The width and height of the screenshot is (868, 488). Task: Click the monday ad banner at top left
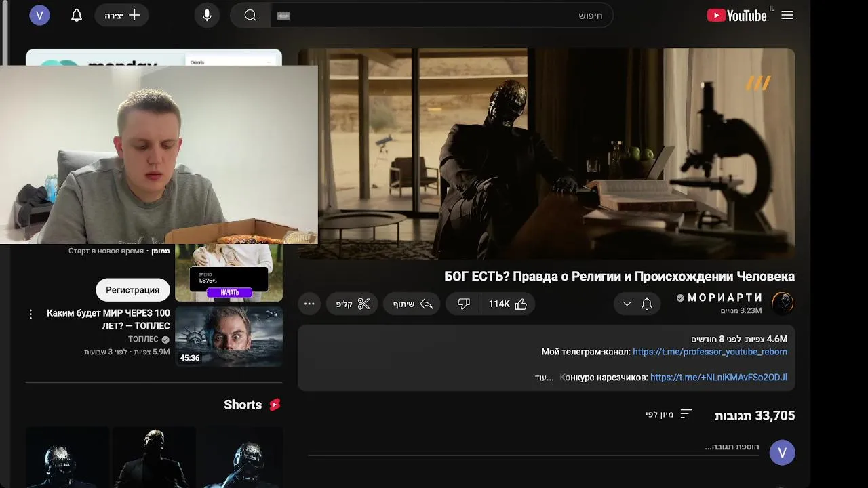[154, 58]
